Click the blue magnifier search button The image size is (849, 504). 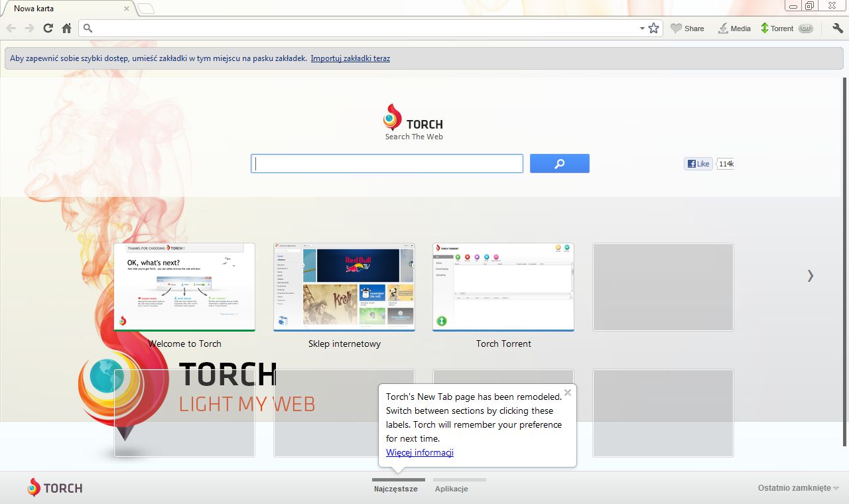[560, 164]
